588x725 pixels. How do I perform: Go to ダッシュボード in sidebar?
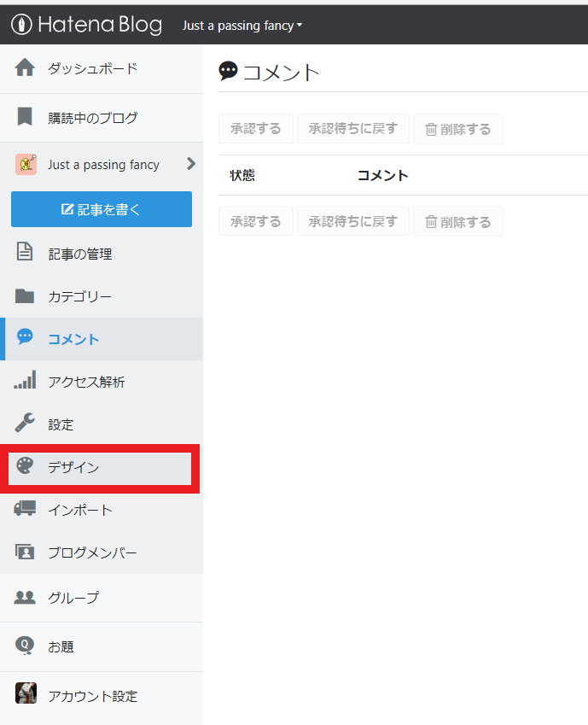(x=93, y=69)
